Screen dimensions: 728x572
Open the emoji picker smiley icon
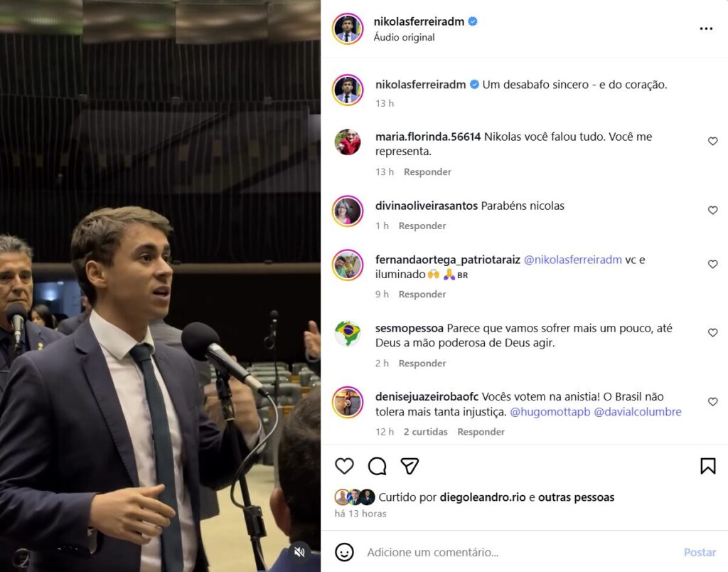(344, 552)
